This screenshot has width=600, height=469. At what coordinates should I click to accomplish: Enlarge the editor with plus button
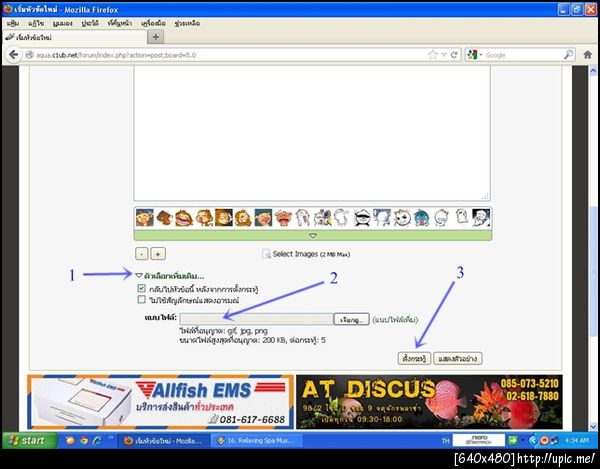point(158,254)
